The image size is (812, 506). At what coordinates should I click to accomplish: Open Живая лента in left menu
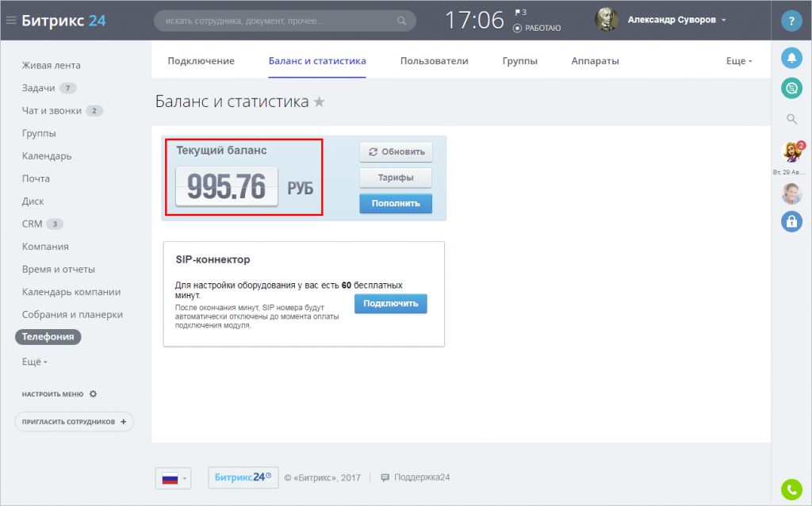(x=52, y=65)
